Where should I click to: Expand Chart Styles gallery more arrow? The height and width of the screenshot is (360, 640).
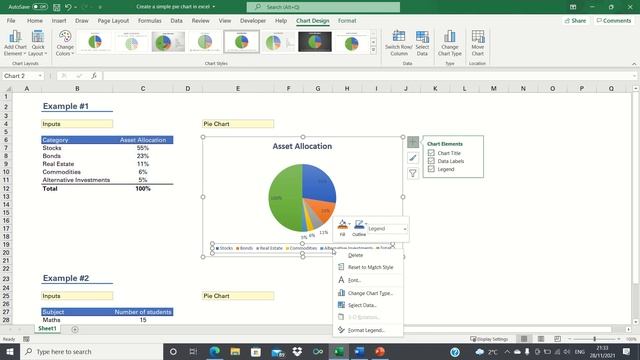[373, 51]
